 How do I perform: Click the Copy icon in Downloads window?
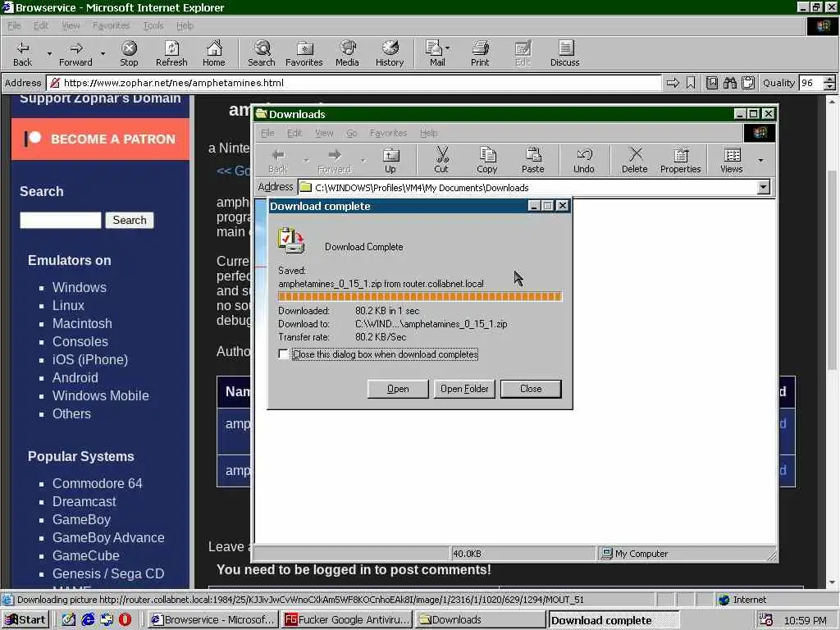click(487, 160)
